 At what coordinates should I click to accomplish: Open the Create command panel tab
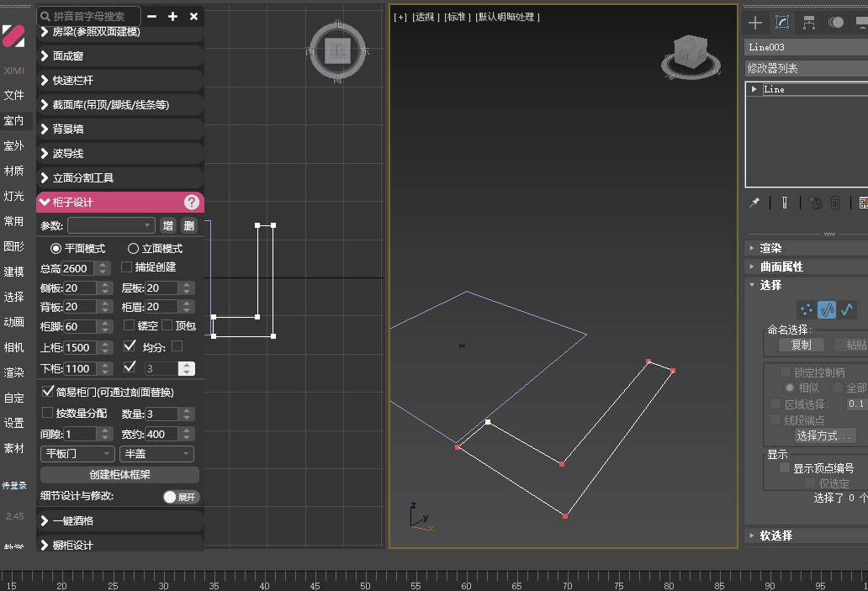pyautogui.click(x=755, y=23)
